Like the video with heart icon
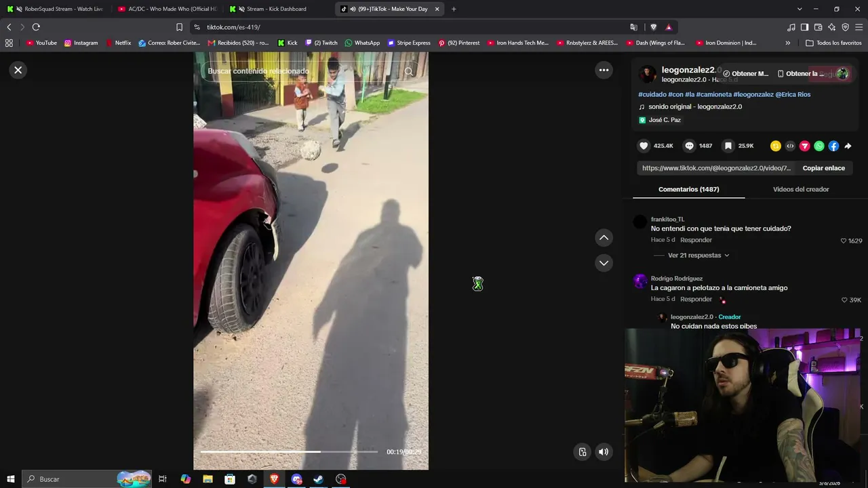Screen dimensions: 868x488 644,146
